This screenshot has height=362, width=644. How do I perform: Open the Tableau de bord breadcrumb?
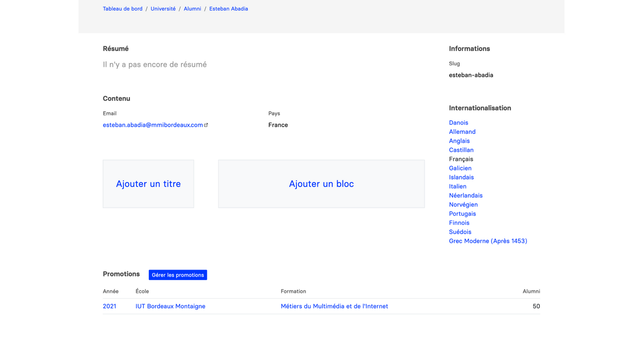pos(122,9)
